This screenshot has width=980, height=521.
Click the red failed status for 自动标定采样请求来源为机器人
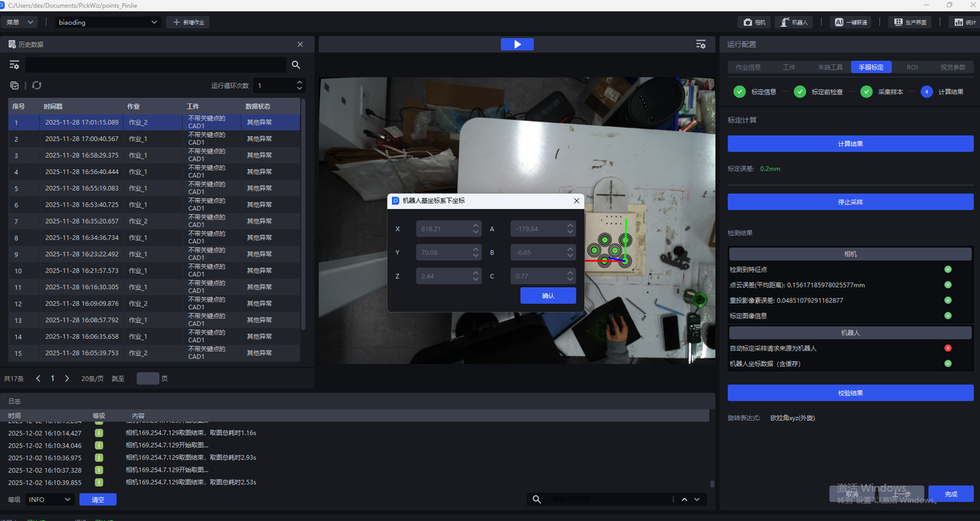(948, 348)
